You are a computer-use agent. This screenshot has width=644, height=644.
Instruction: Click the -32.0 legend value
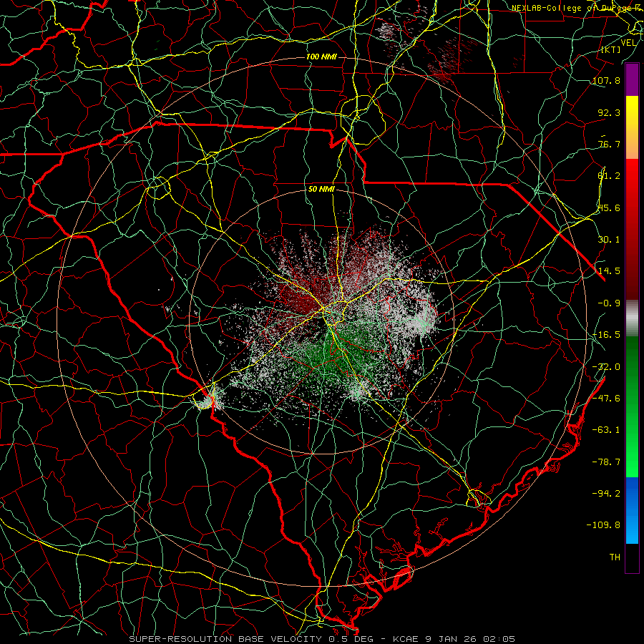coord(606,367)
